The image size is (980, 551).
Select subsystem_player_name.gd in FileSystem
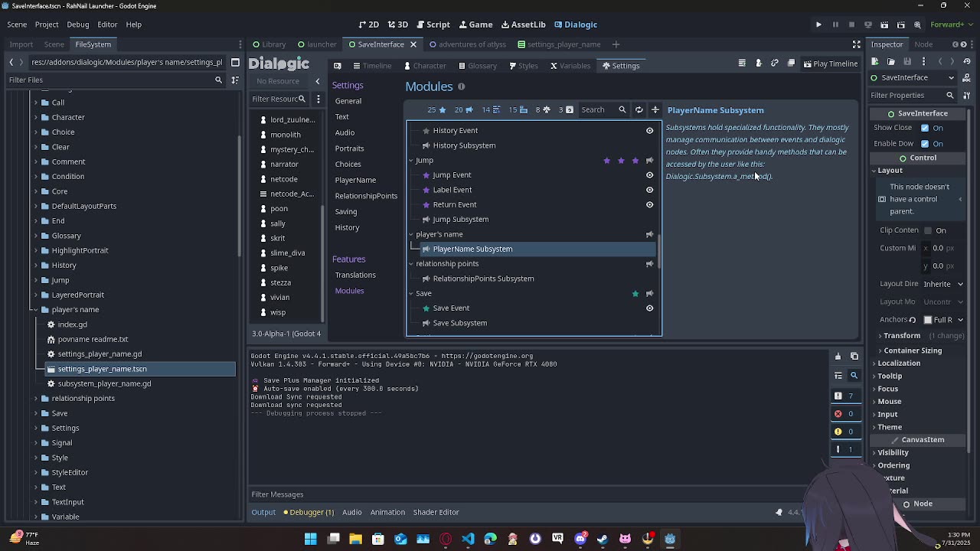tap(104, 383)
